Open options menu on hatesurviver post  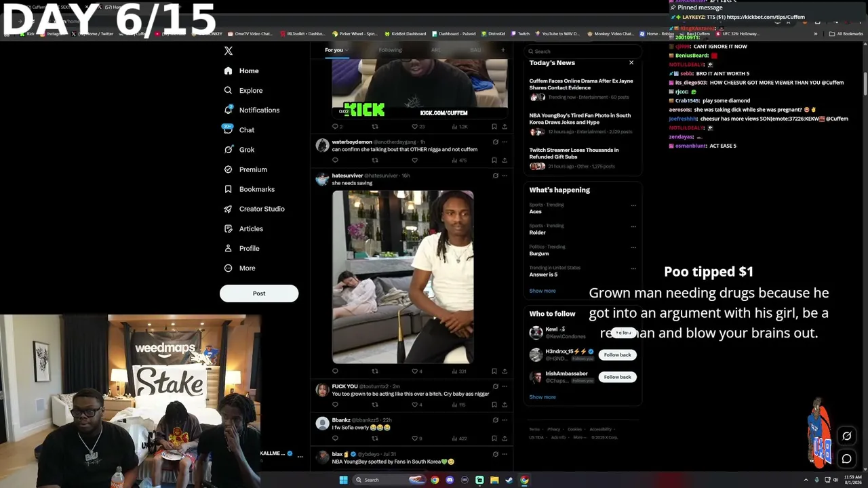[505, 176]
